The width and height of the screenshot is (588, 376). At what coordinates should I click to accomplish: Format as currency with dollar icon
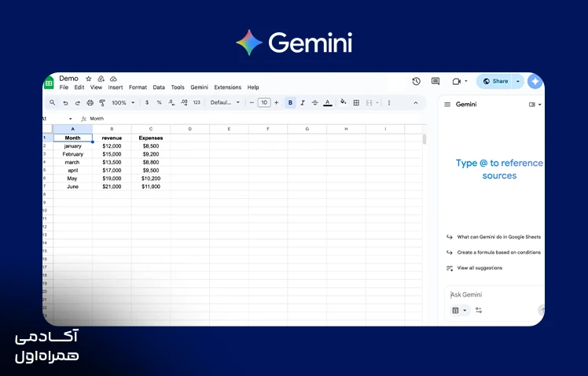click(147, 102)
